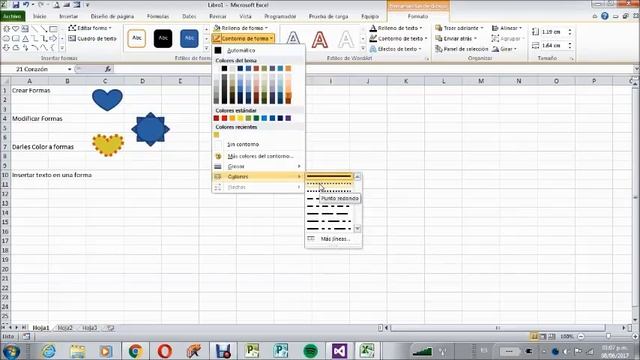Apply the black Abc shape style
The width and height of the screenshot is (640, 360).
[x=163, y=38]
